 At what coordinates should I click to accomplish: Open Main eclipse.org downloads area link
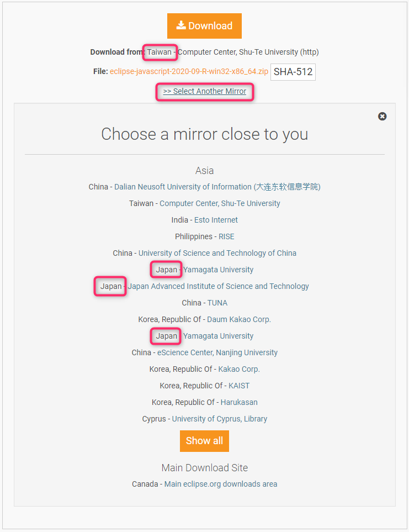tap(221, 484)
